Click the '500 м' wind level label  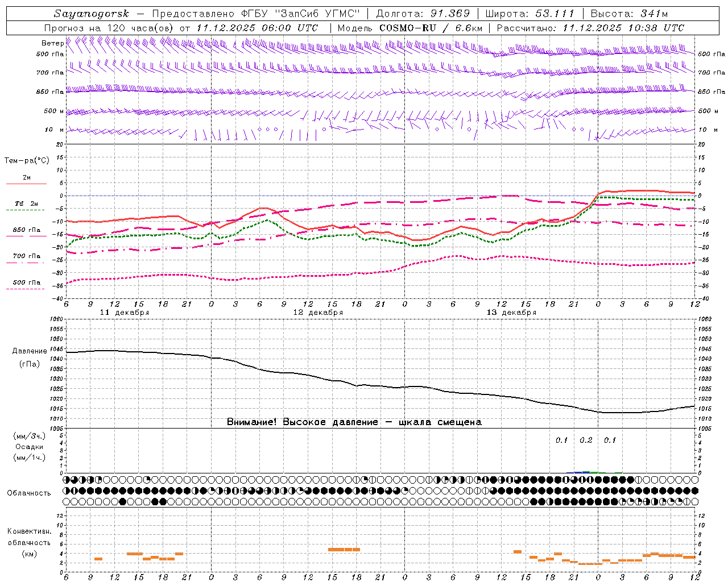pyautogui.click(x=54, y=111)
